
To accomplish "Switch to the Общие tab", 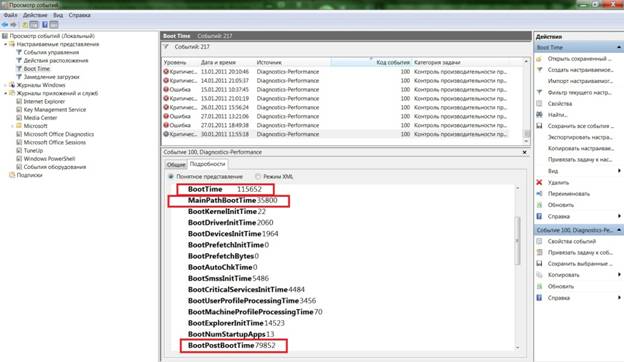I will point(176,164).
